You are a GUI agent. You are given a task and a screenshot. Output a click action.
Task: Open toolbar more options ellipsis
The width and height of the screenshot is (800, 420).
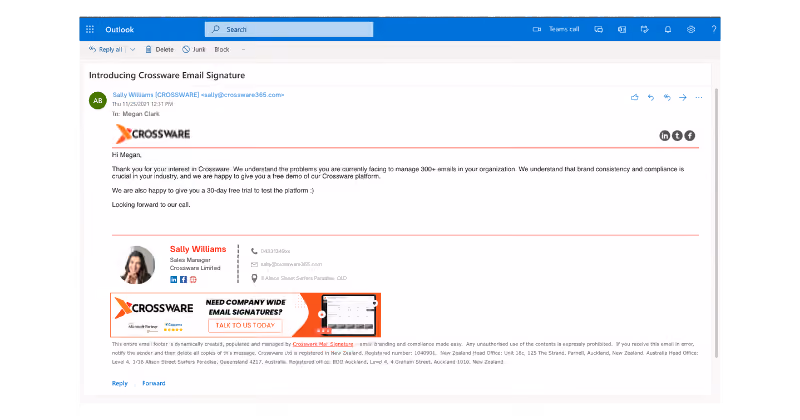[243, 50]
